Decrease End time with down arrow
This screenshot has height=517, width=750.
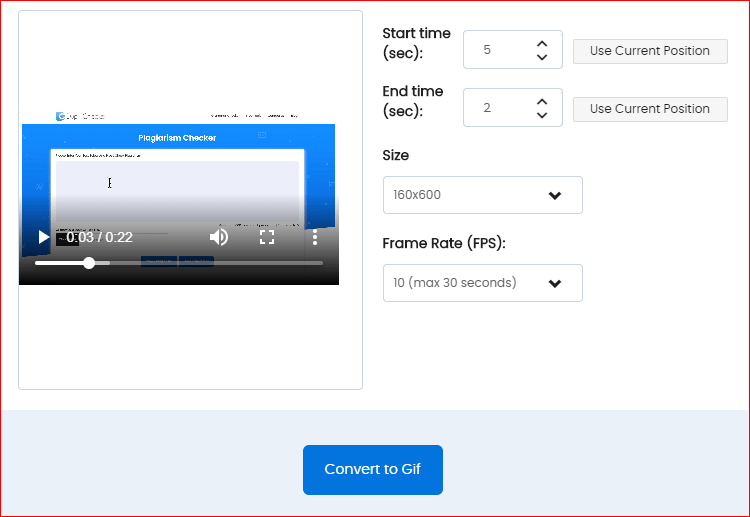click(x=542, y=115)
